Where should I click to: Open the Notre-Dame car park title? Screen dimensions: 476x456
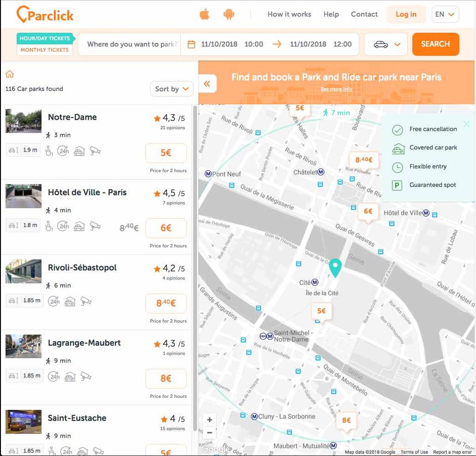(72, 117)
